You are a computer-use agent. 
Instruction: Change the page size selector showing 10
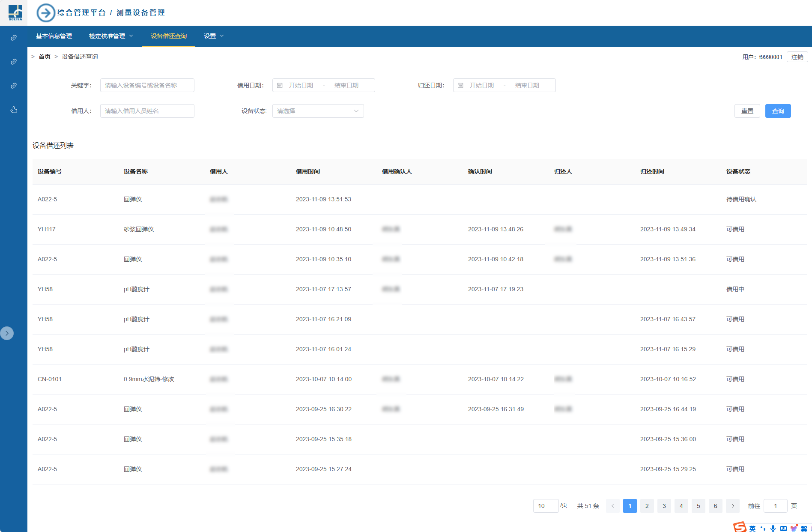(x=546, y=506)
